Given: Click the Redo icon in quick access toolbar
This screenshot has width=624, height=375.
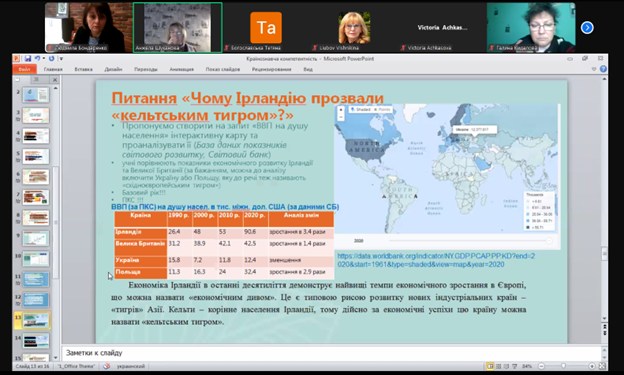Looking at the screenshot, I should [x=51, y=59].
